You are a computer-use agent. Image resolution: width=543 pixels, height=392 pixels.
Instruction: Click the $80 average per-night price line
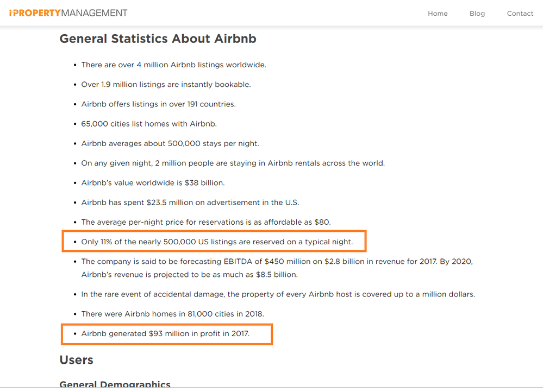[205, 222]
